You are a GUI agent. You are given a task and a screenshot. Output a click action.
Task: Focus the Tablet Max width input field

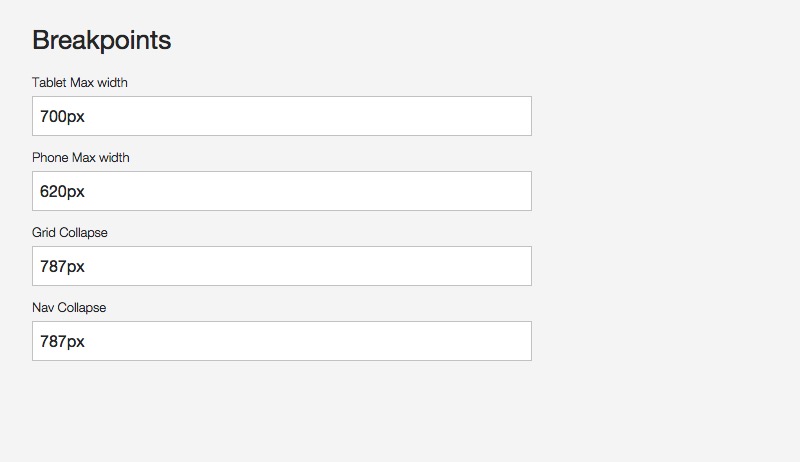point(281,116)
